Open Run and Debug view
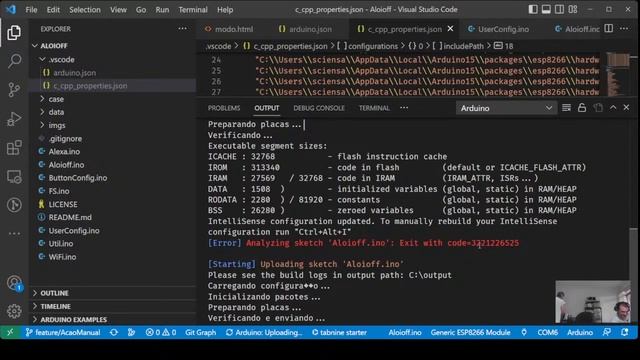 click(x=14, y=119)
